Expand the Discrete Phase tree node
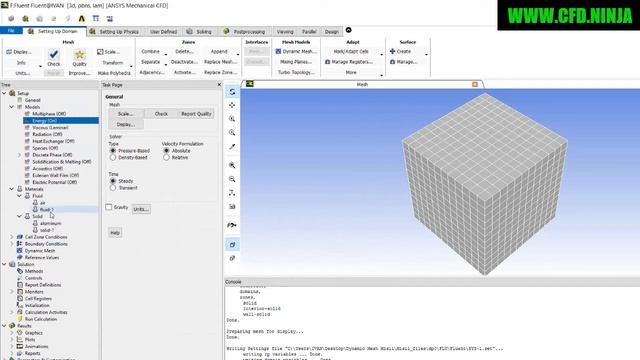640x360 pixels. (x=19, y=155)
